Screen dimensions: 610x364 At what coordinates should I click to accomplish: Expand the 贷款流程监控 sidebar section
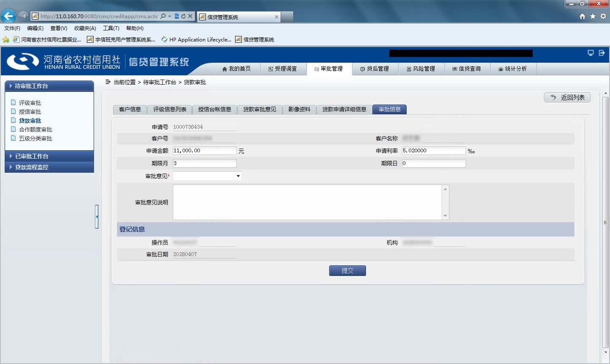pos(49,167)
